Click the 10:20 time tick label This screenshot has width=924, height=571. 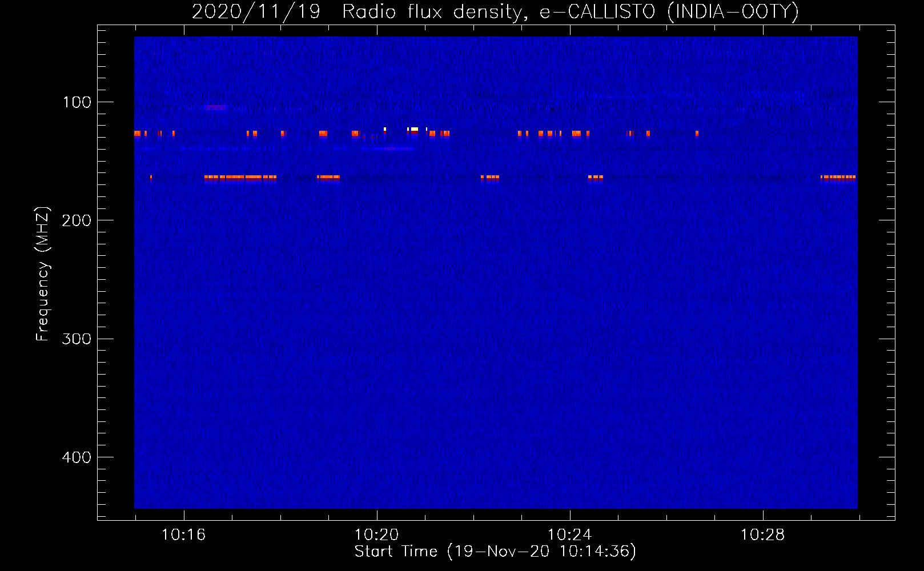376,534
